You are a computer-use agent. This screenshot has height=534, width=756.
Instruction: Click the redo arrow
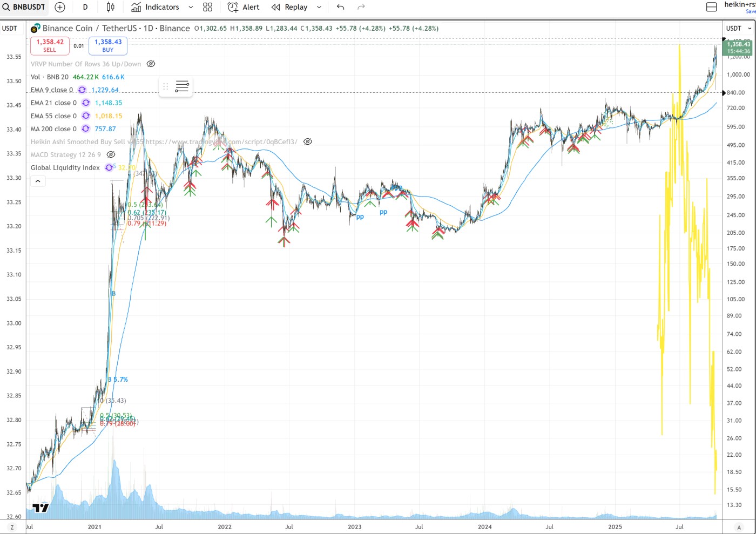pos(361,7)
